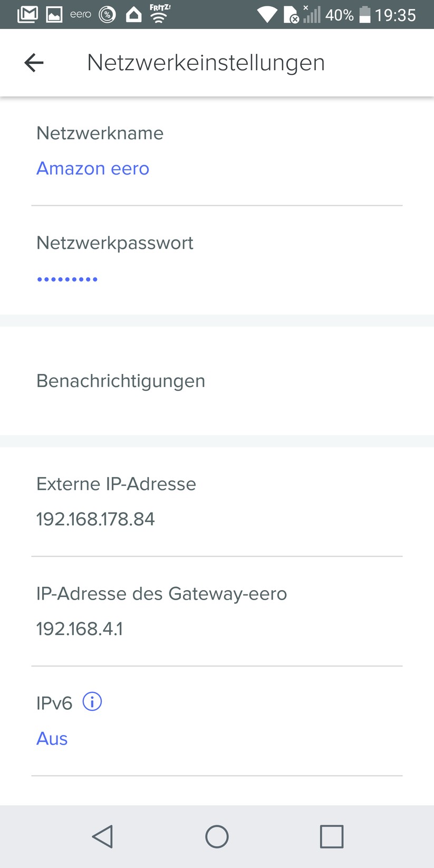Open the IPv6 info icon
Image resolution: width=434 pixels, height=868 pixels.
click(92, 702)
